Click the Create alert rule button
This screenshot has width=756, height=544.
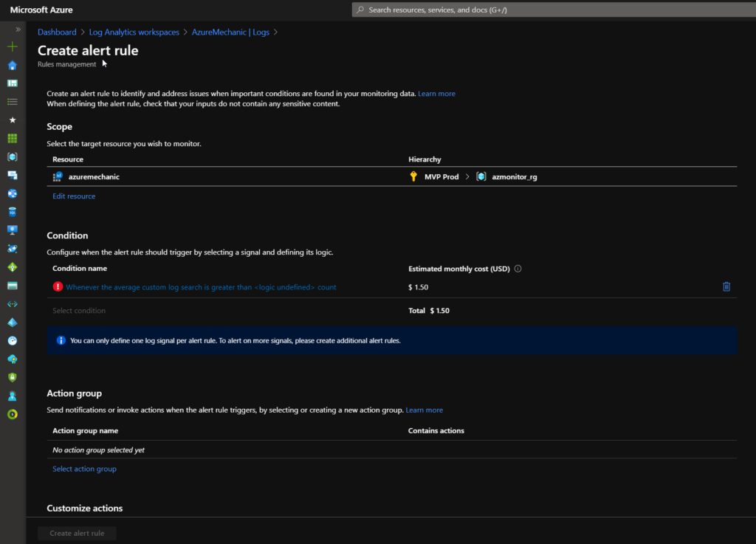click(77, 533)
